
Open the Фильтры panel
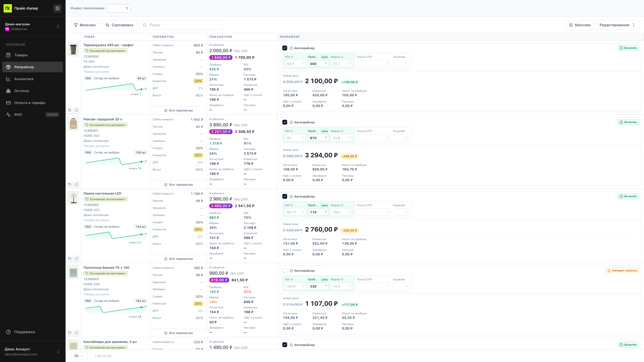85,25
